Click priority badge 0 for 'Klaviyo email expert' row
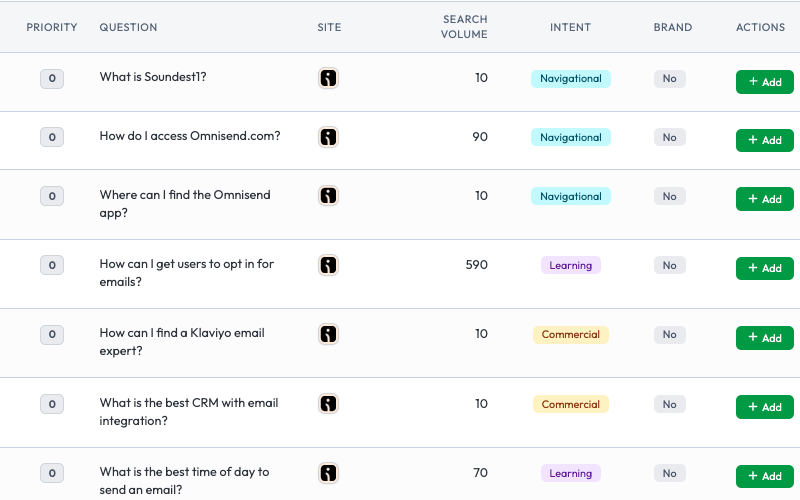 pos(52,334)
